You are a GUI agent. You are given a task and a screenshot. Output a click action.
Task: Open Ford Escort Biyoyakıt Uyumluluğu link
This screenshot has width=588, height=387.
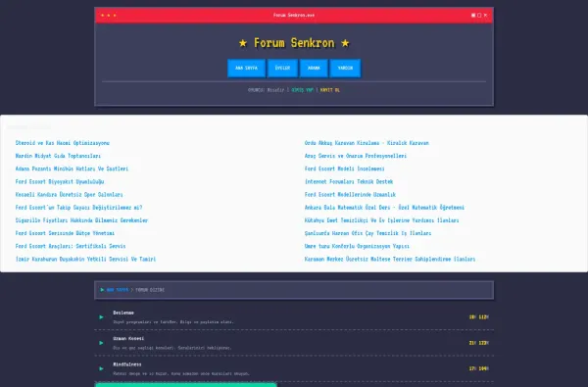point(60,181)
